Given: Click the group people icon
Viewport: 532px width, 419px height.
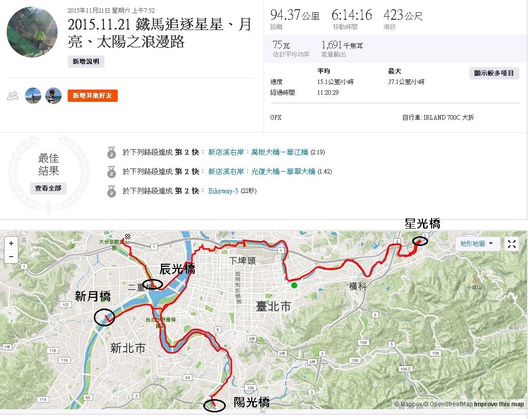Looking at the screenshot, I should point(13,96).
